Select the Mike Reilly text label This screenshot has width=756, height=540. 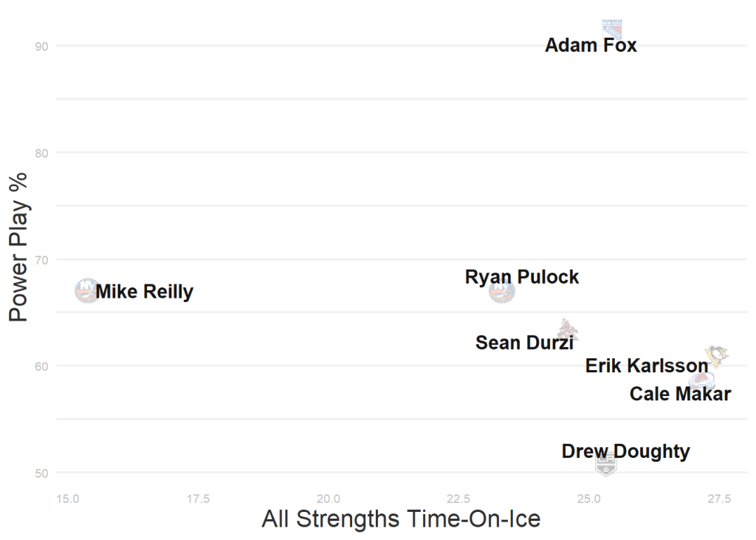[x=145, y=292]
